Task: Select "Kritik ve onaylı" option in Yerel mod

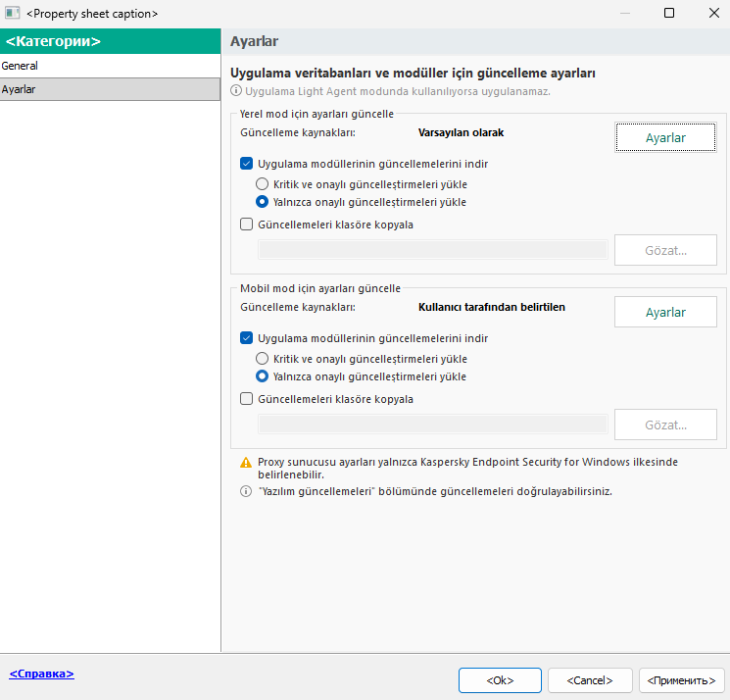Action: pyautogui.click(x=263, y=184)
